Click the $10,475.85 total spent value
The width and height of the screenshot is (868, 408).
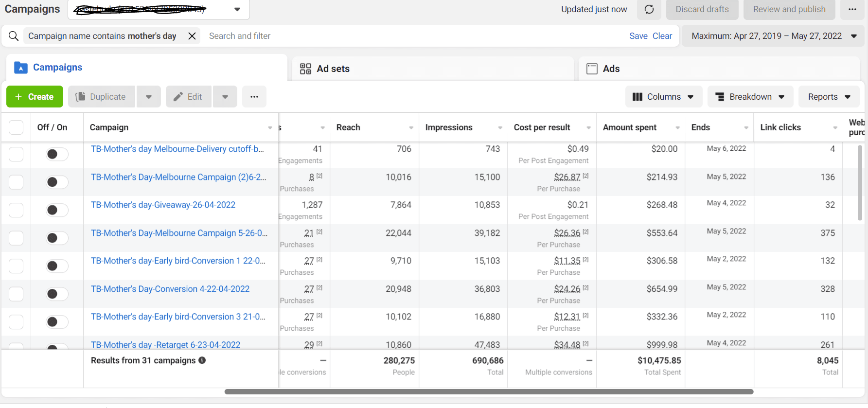click(x=659, y=360)
